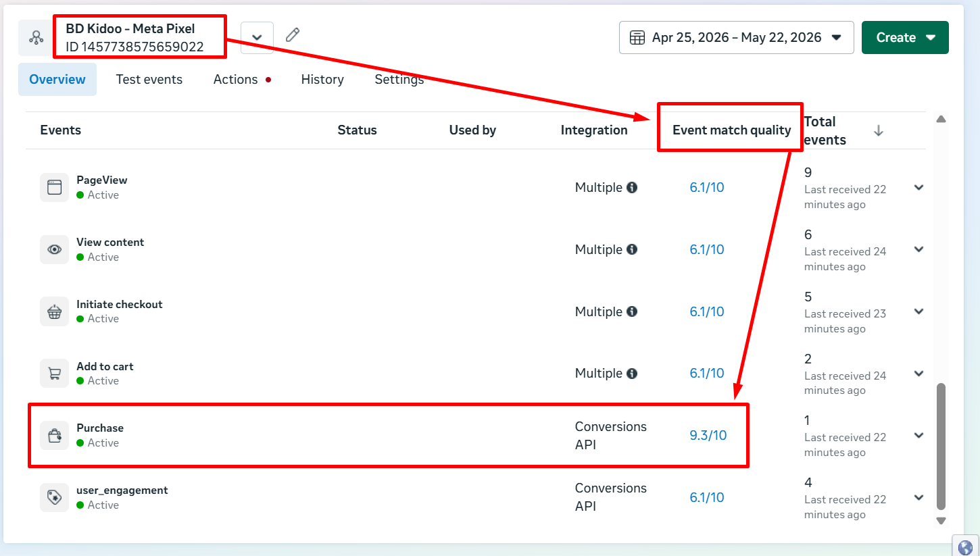Click the Initiate checkout event name
Screen dimensions: 980x556
click(120, 304)
